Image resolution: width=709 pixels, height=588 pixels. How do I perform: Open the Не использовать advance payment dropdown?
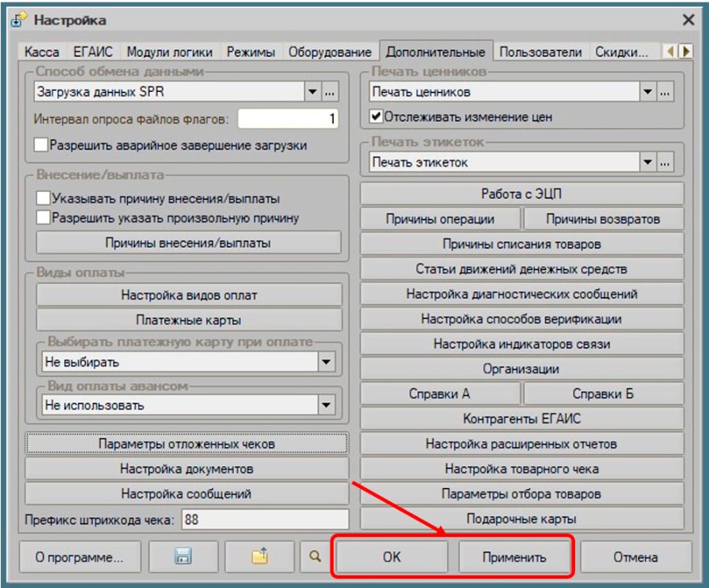[x=326, y=405]
